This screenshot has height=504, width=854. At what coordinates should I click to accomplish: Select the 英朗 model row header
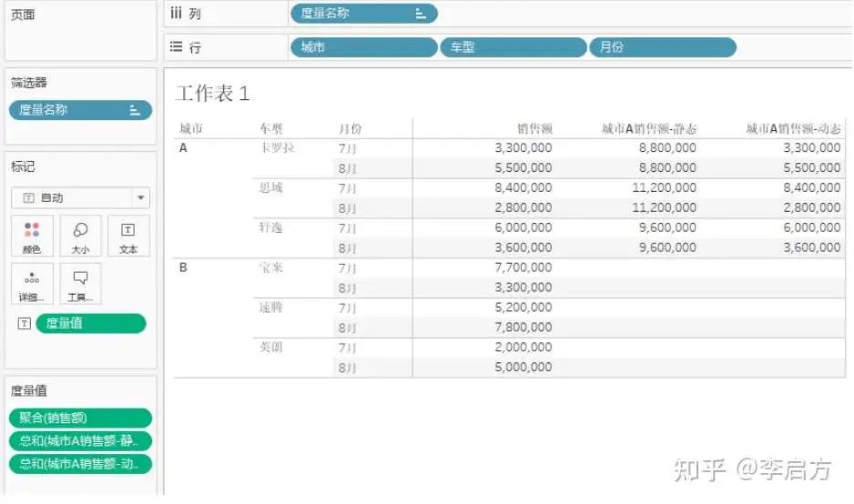pos(270,348)
